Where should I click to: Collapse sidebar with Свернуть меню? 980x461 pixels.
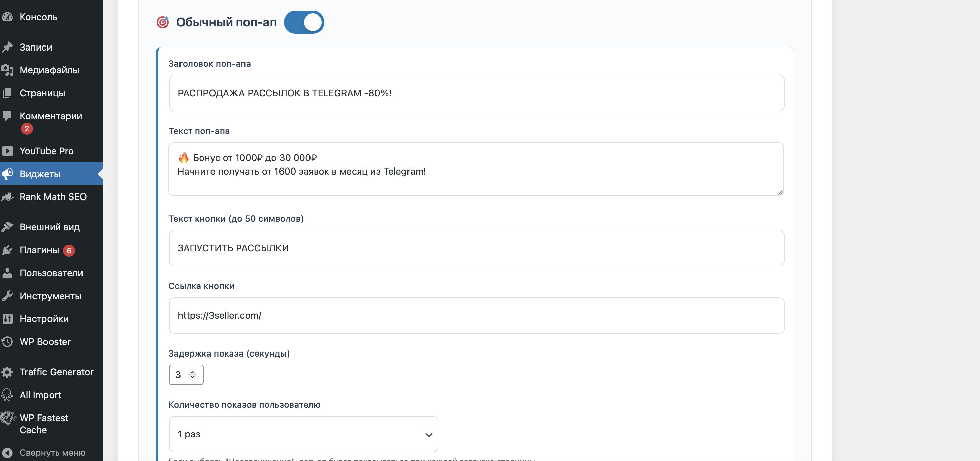point(52,453)
